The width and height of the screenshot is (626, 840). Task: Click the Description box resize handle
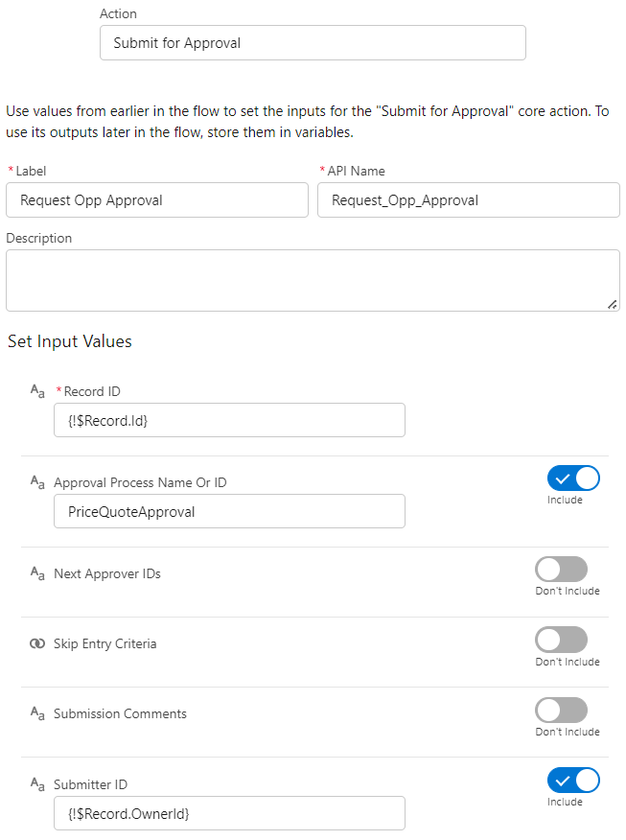click(x=612, y=303)
